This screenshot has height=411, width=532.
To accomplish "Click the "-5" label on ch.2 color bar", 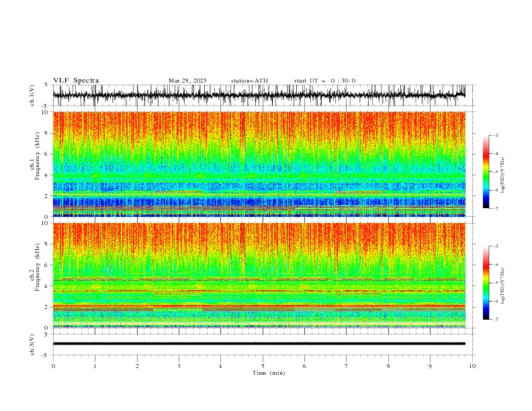I will click(x=496, y=283).
